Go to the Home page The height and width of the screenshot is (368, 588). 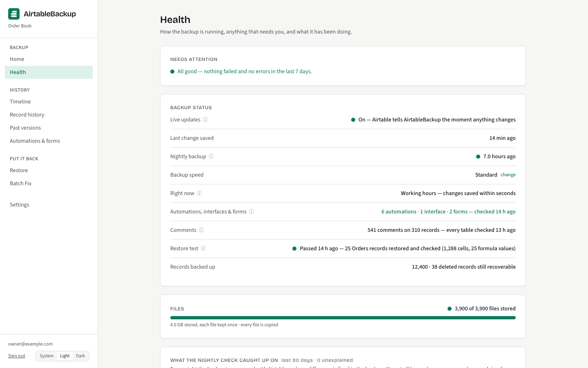coord(49,59)
